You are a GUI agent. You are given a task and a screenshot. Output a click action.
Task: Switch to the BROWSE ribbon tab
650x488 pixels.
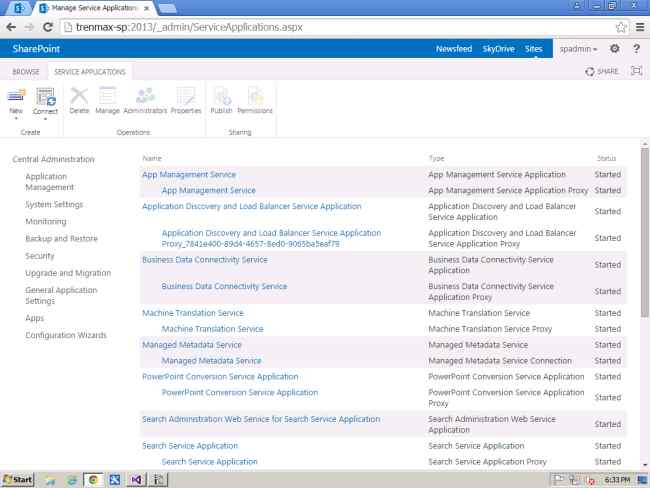[26, 72]
